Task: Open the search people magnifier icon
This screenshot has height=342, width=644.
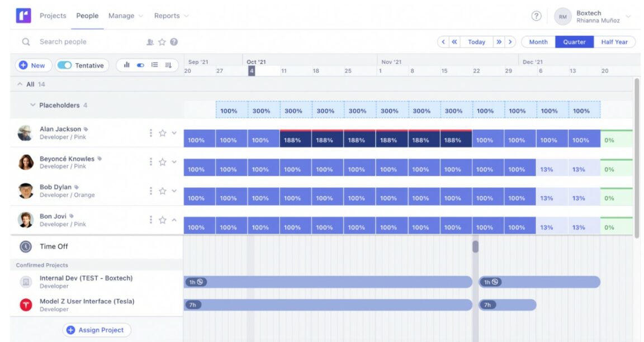Action: pos(26,41)
